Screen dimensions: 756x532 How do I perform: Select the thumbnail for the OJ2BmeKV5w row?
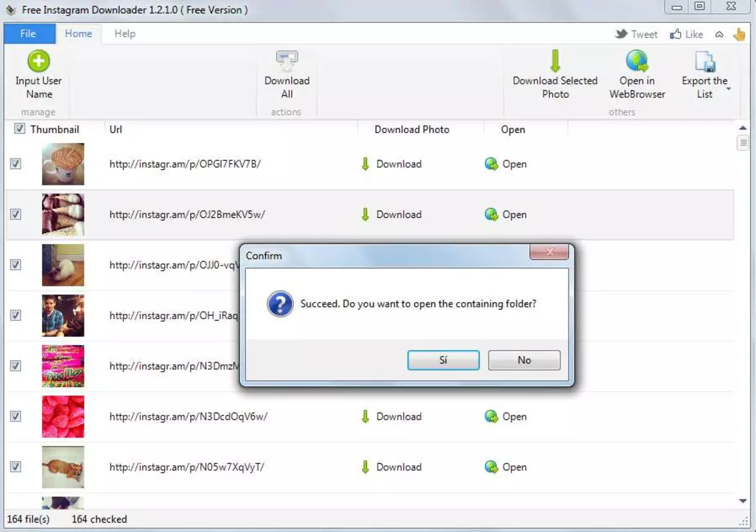click(63, 215)
